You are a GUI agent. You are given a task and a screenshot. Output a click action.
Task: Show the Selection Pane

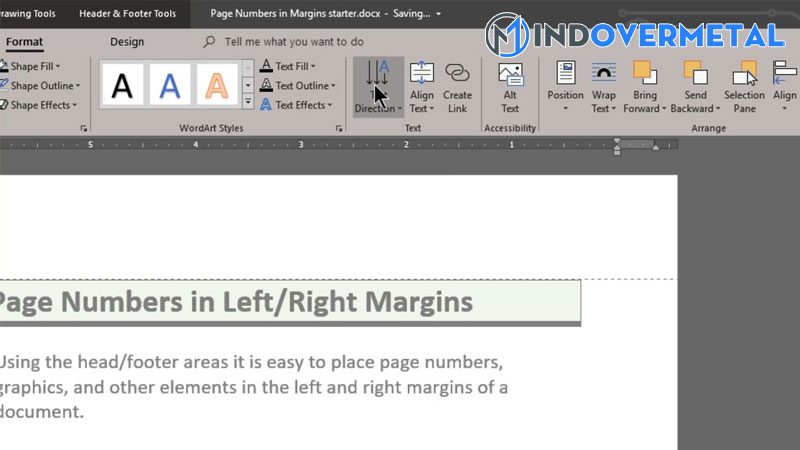[x=744, y=88]
